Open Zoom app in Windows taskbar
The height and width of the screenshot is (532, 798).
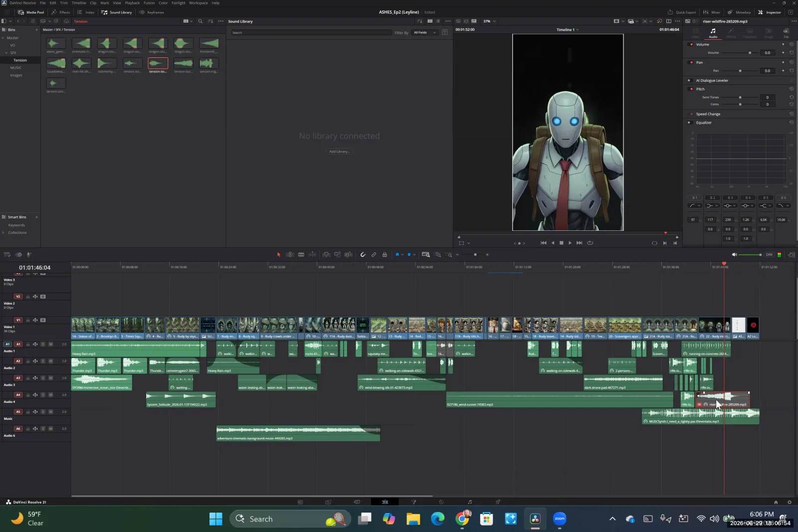pyautogui.click(x=560, y=519)
